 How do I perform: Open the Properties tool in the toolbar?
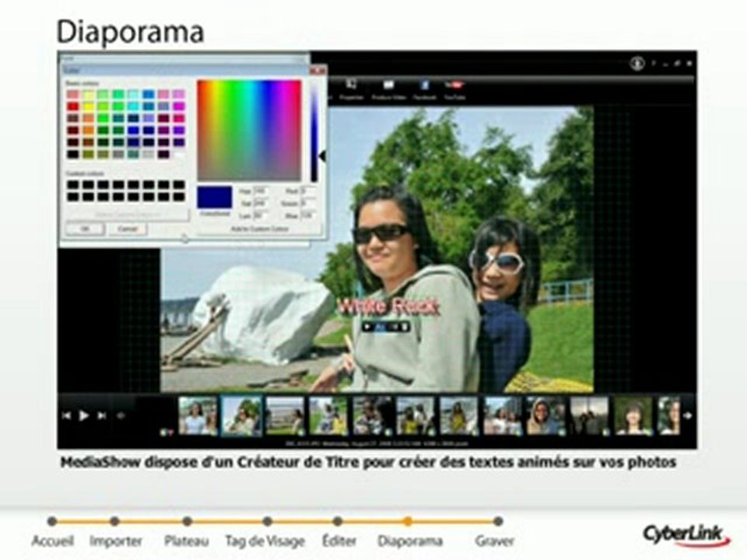[351, 89]
